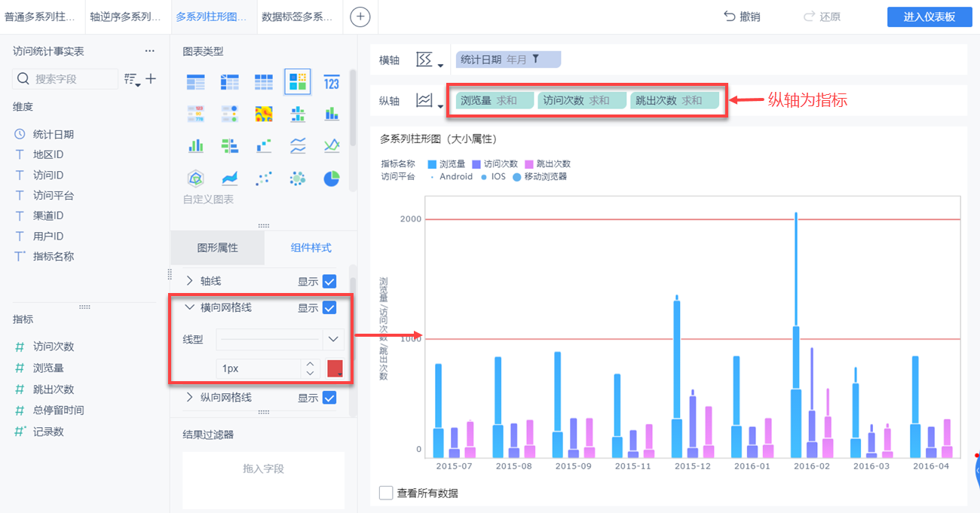Select the partitioned column chart icon

[298, 114]
